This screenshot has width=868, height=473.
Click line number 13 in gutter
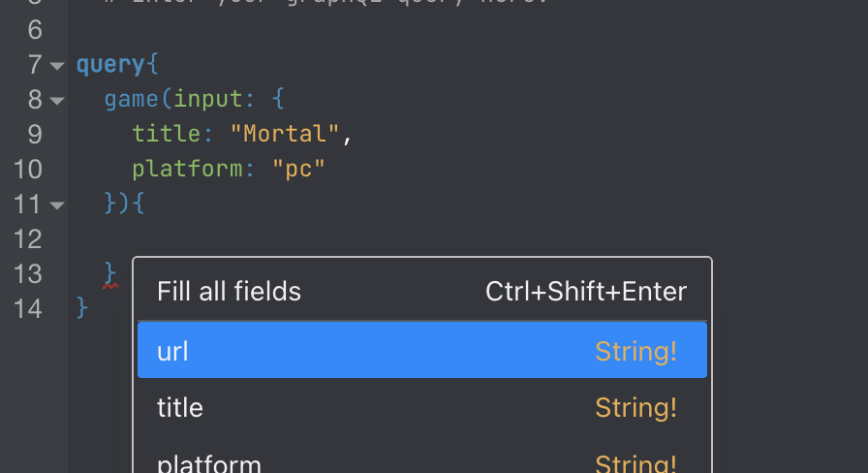tap(28, 274)
